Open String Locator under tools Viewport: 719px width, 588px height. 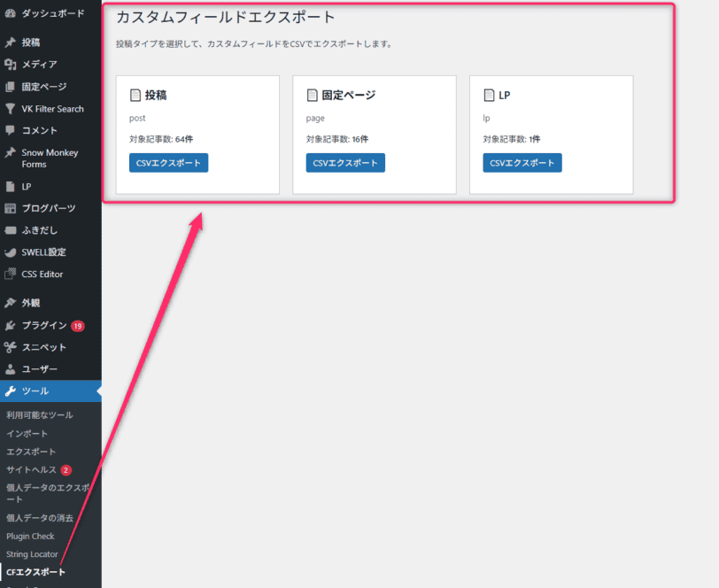(x=32, y=554)
